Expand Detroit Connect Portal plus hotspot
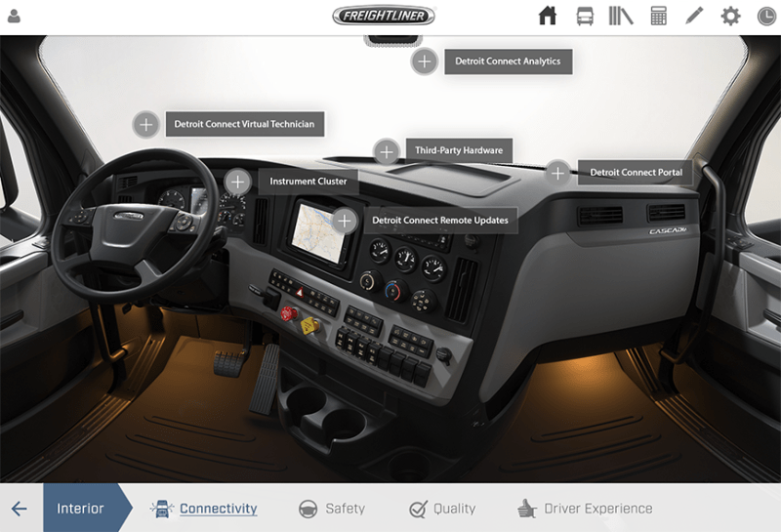Image resolution: width=781 pixels, height=532 pixels. click(557, 173)
